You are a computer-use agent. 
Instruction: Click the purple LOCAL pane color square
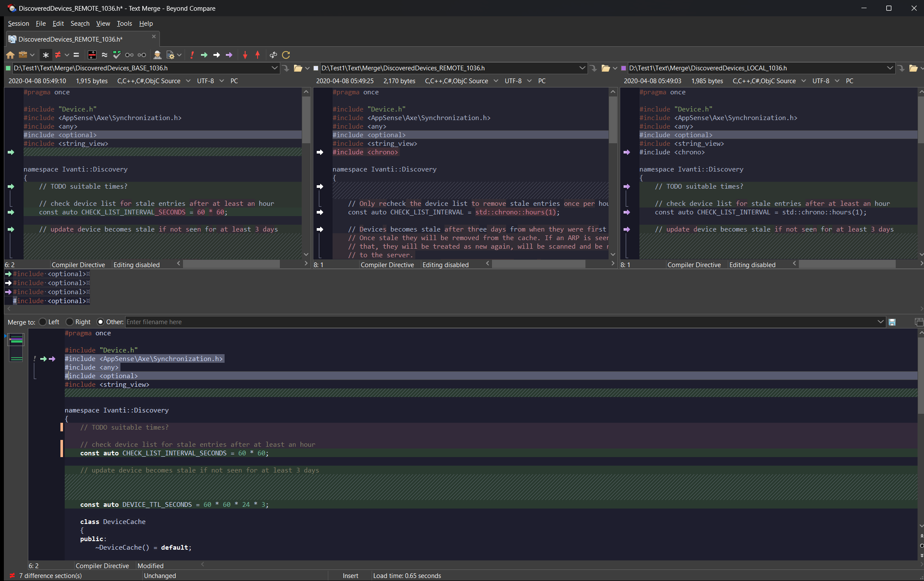pos(624,68)
